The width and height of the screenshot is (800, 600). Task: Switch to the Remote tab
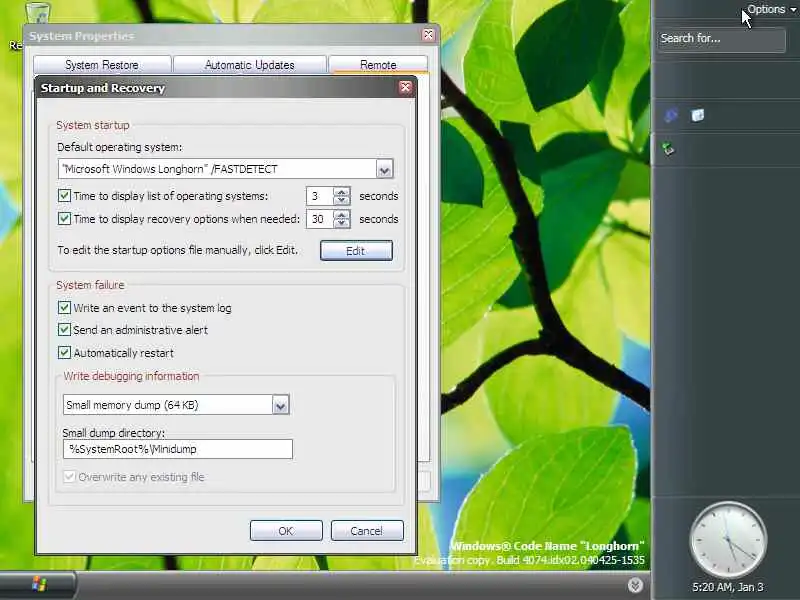[x=378, y=65]
